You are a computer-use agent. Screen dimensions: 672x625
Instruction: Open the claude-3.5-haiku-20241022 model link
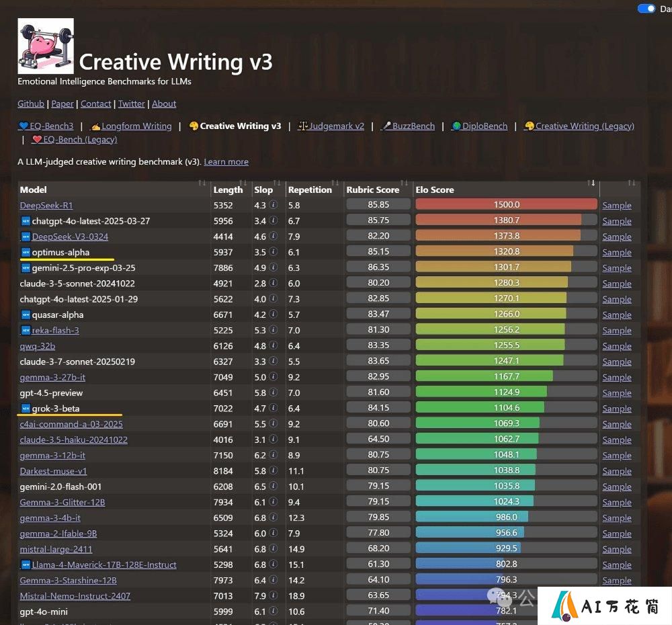tap(73, 440)
